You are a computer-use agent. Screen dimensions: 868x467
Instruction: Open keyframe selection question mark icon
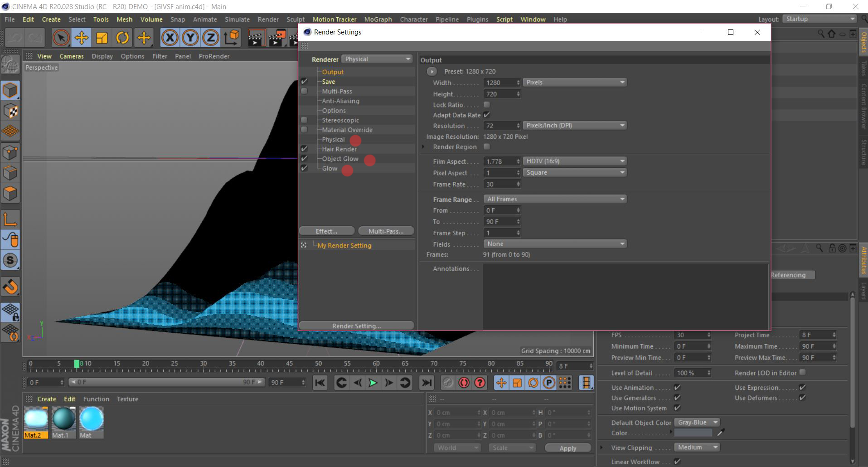coord(480,383)
